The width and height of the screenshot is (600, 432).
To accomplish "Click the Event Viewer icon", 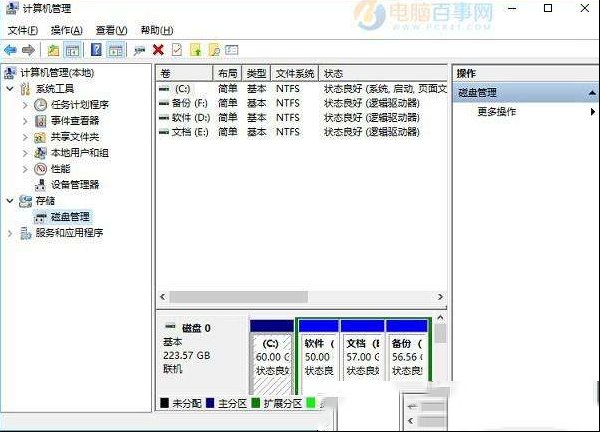I will pyautogui.click(x=40, y=121).
